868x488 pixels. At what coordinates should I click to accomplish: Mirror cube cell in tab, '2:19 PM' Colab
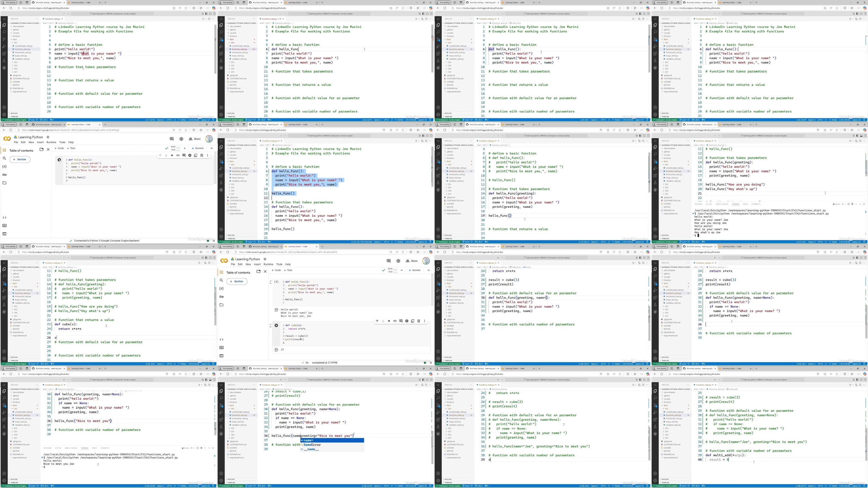click(x=412, y=321)
